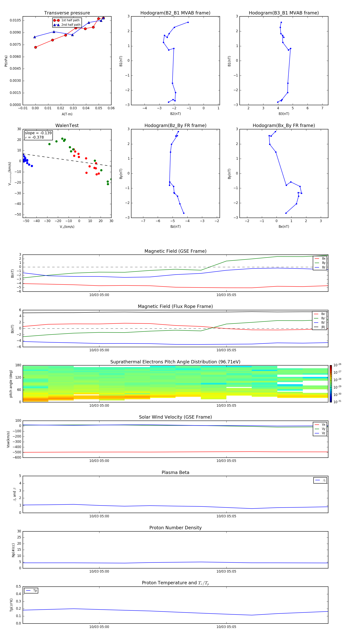Screen dimensions: 351x644
Task: Click the "Hodogram(B2_B1 MVAB frame)" title
Action: click(x=175, y=13)
